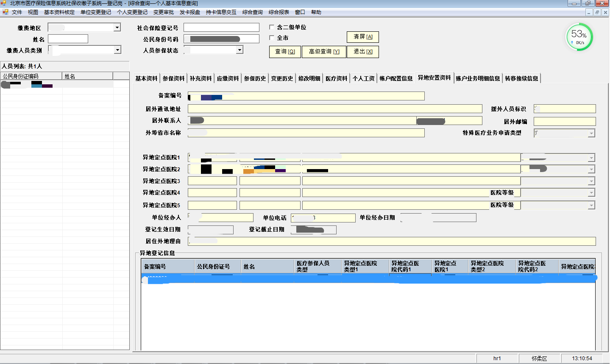610x364 pixels.
Task: Expand 特殊医疗业务申请类型 dropdown
Action: (591, 133)
